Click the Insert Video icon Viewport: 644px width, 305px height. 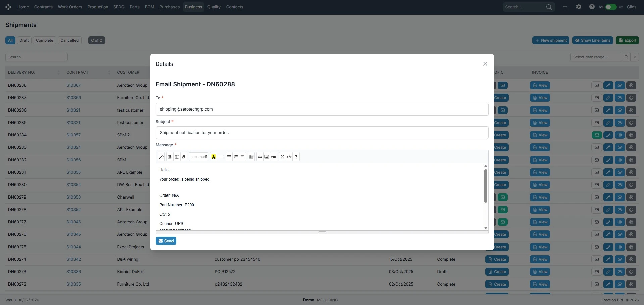coord(274,157)
